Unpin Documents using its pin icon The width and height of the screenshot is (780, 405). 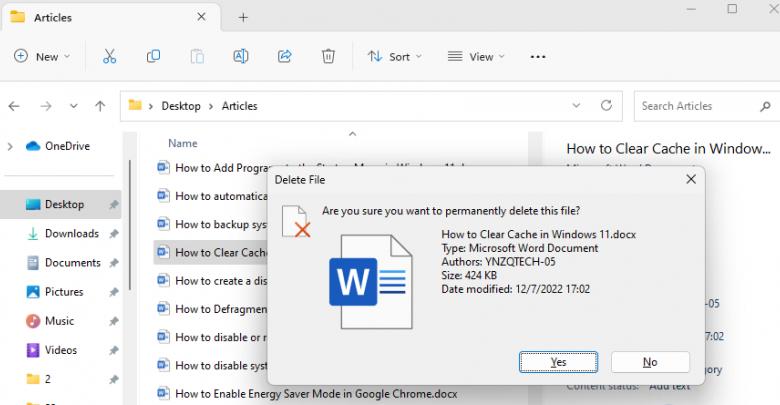(x=114, y=263)
